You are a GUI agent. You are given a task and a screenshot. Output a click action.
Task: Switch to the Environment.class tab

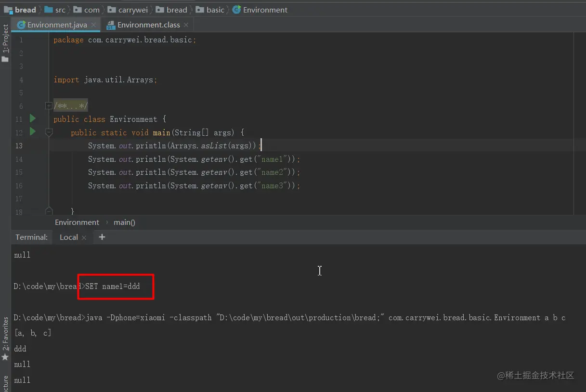coord(148,25)
